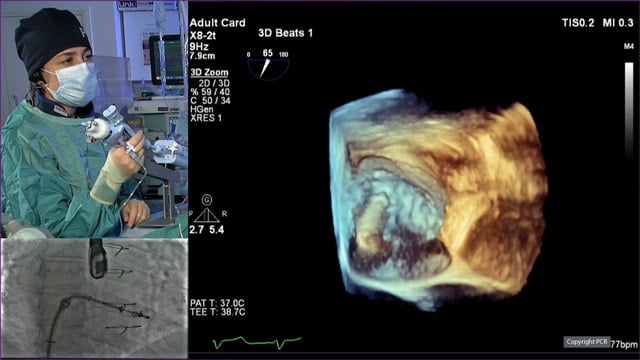This screenshot has height=360, width=640.
Task: Click the '7.9cm' depth value
Action: pyautogui.click(x=202, y=56)
